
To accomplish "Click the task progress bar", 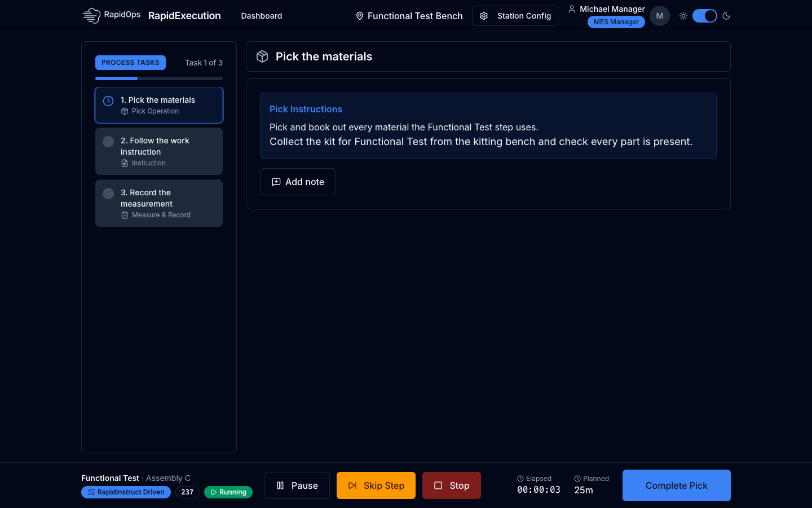I will point(159,78).
